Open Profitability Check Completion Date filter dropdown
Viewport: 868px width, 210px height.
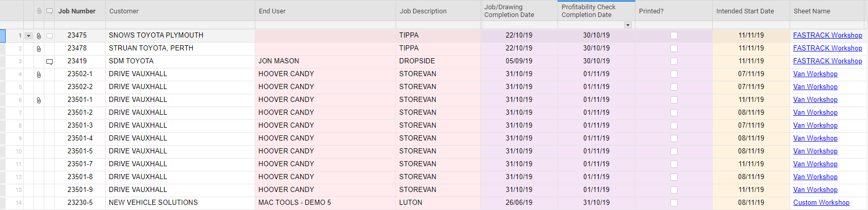point(628,25)
